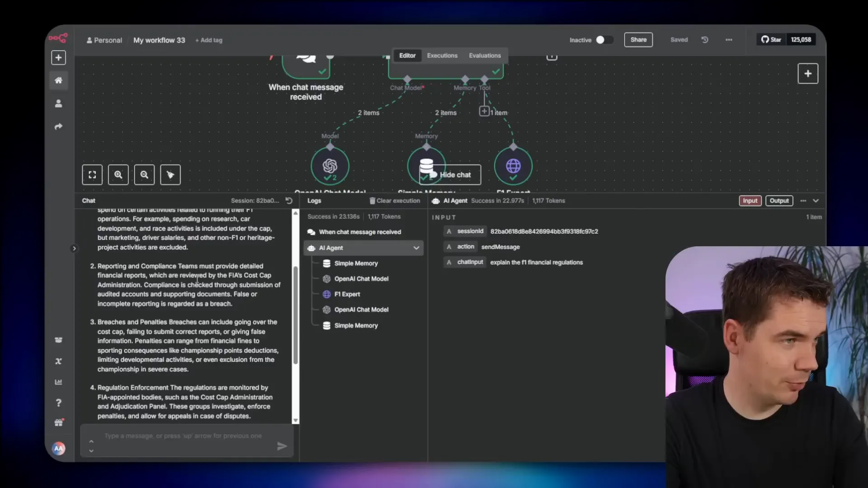Viewport: 868px width, 488px height.
Task: Collapse the logs panel chevron
Action: pyautogui.click(x=816, y=201)
